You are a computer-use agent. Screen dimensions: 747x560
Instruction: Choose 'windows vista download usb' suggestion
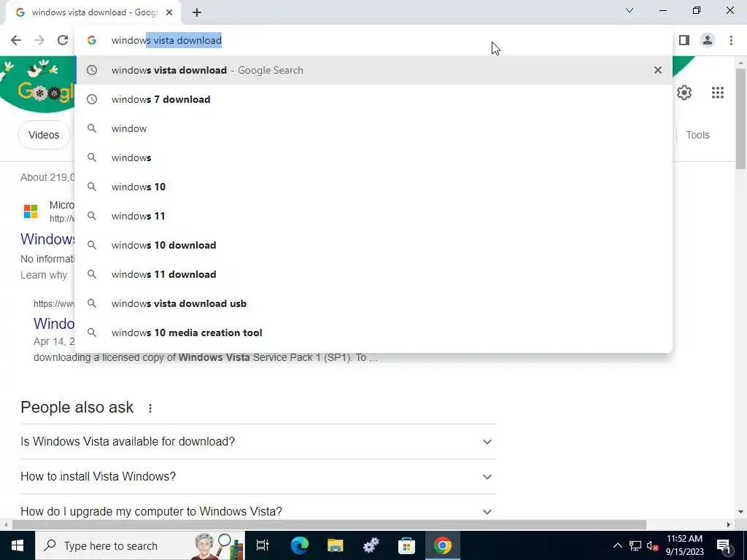tap(373, 303)
